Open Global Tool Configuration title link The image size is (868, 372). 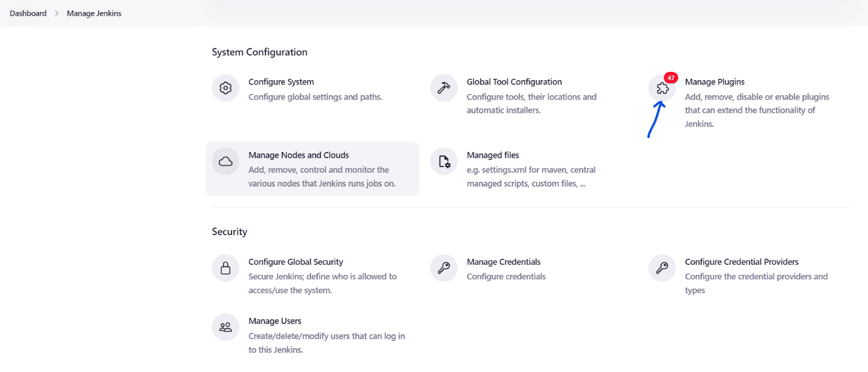(x=514, y=82)
